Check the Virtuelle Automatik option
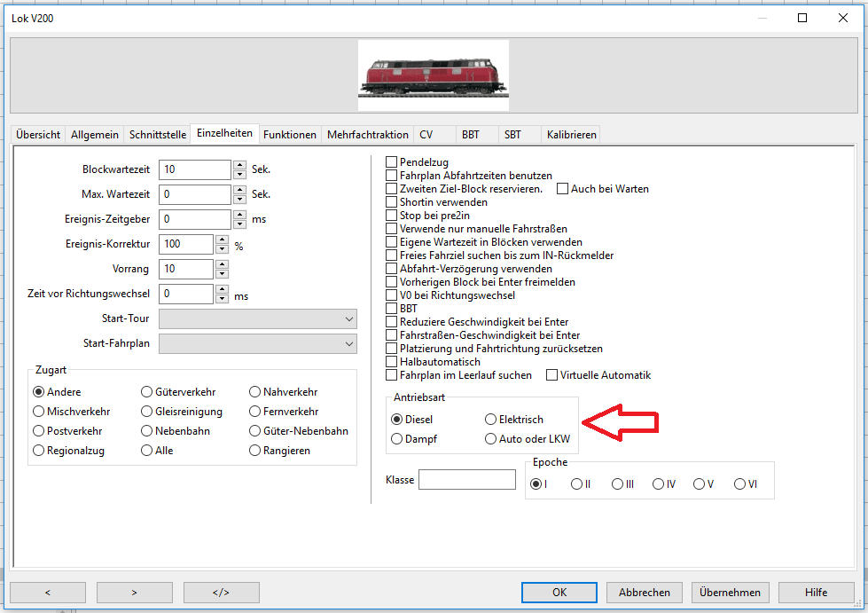This screenshot has height=613, width=868. [x=552, y=375]
